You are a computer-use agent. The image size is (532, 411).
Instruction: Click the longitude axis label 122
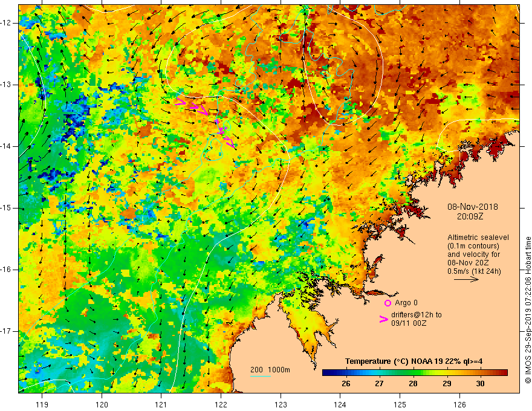pyautogui.click(x=221, y=404)
